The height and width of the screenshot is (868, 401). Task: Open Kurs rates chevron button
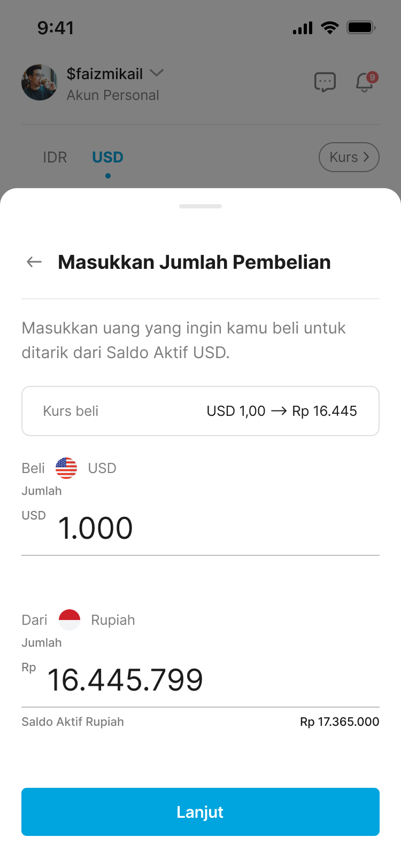click(x=349, y=157)
